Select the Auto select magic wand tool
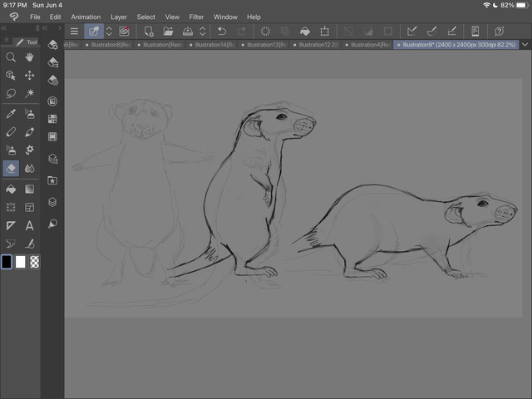This screenshot has width=532, height=399. (x=30, y=94)
